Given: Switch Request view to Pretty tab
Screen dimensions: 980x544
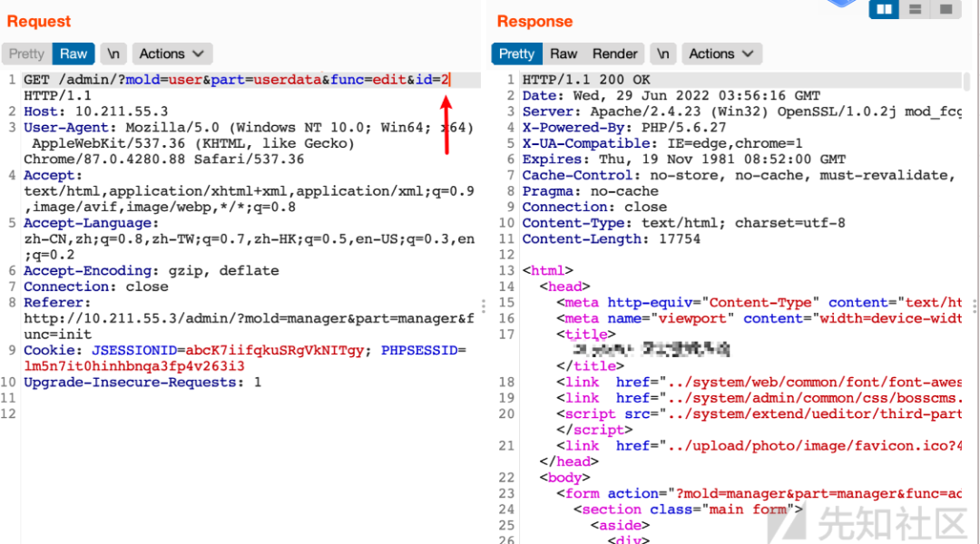Looking at the screenshot, I should [27, 53].
